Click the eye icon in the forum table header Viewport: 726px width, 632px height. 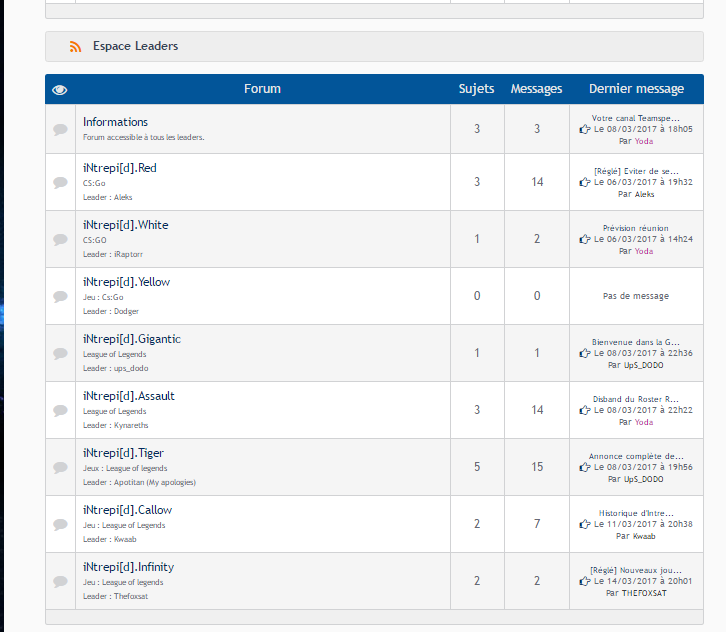(x=60, y=90)
